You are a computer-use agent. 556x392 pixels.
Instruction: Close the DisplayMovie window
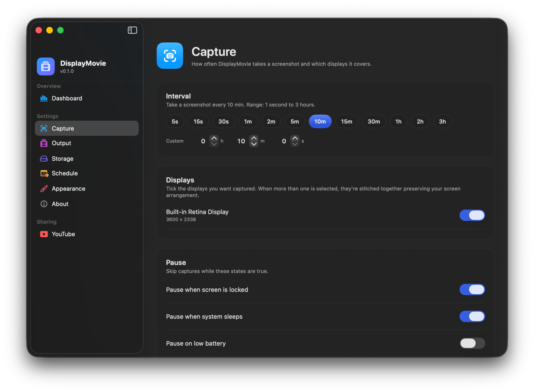(x=39, y=30)
